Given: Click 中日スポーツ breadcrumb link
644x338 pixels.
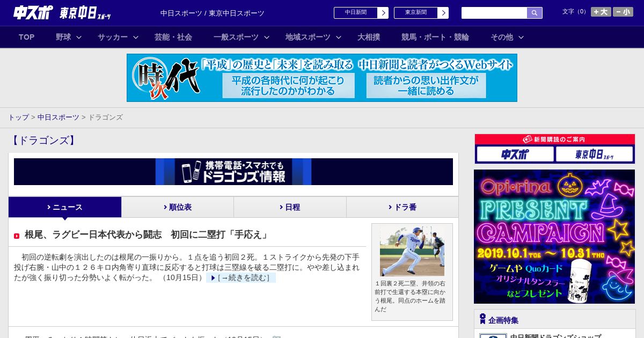Looking at the screenshot, I should [58, 117].
